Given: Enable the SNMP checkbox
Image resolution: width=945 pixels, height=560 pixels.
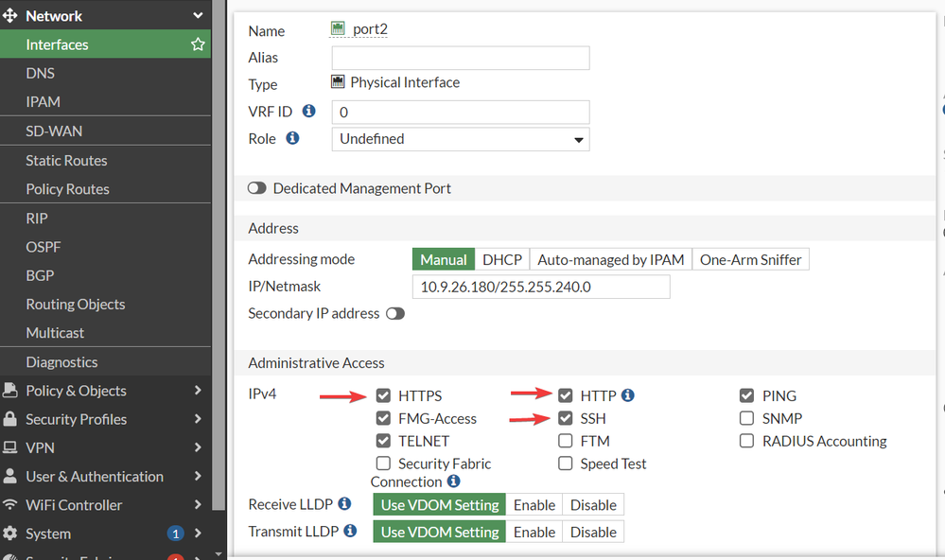Looking at the screenshot, I should (x=747, y=418).
